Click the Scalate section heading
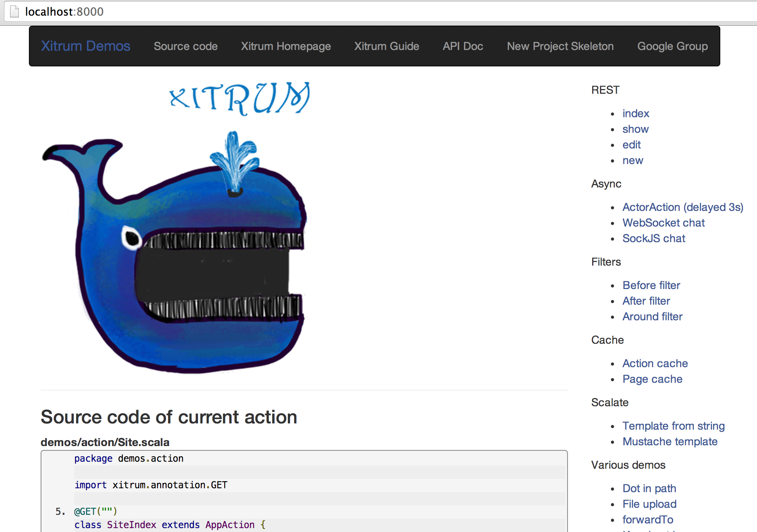 click(x=610, y=402)
